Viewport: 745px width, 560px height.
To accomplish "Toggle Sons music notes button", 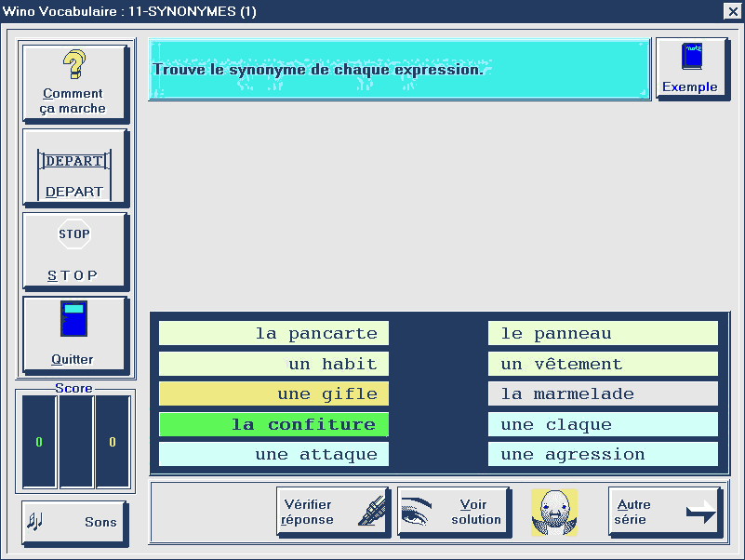I will click(74, 522).
